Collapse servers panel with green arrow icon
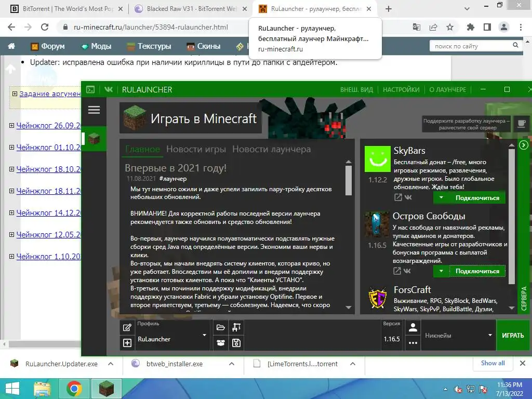The height and width of the screenshot is (399, 532). point(524,145)
